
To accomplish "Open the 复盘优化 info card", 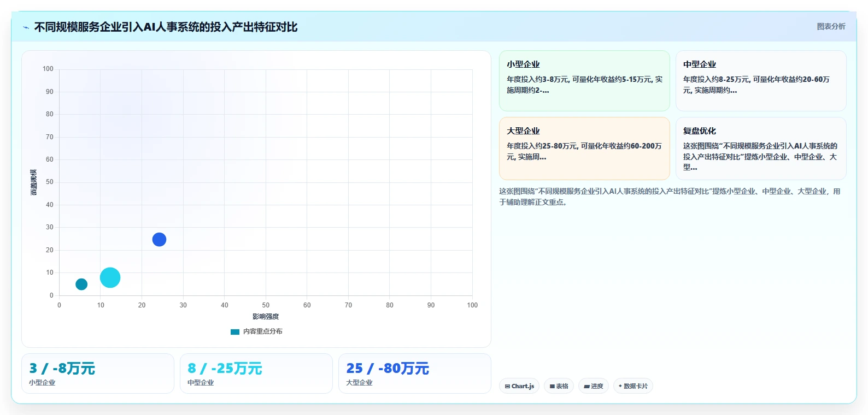I will (761, 149).
